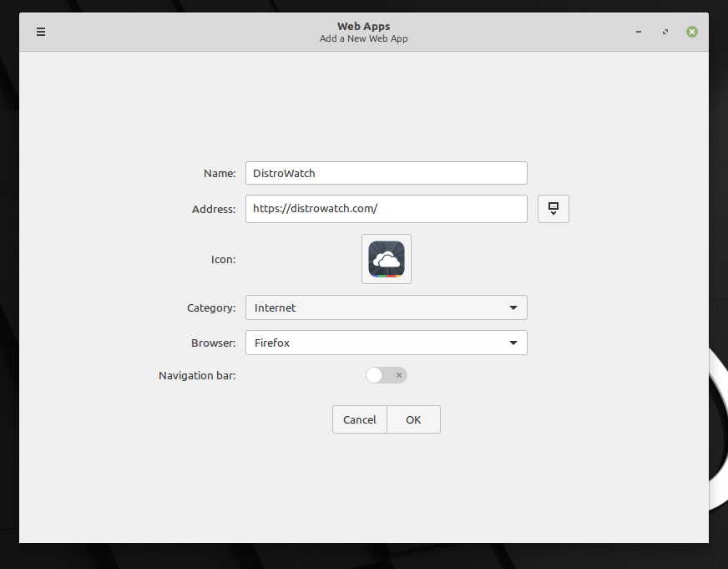This screenshot has width=728, height=569.
Task: Maximize the Web Apps window
Action: [665, 32]
